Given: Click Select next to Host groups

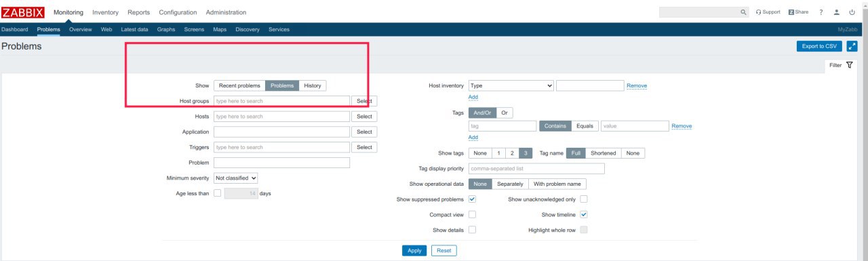Looking at the screenshot, I should click(364, 101).
